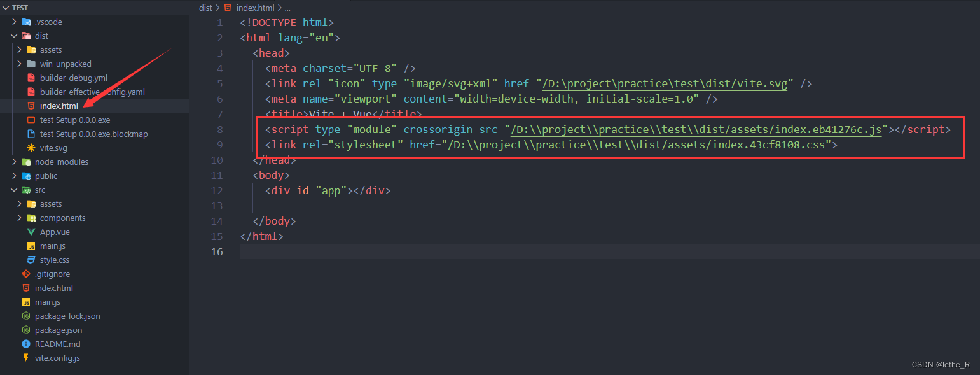Viewport: 980px width, 375px height.
Task: Expand the components folder chevron
Action: [x=19, y=218]
